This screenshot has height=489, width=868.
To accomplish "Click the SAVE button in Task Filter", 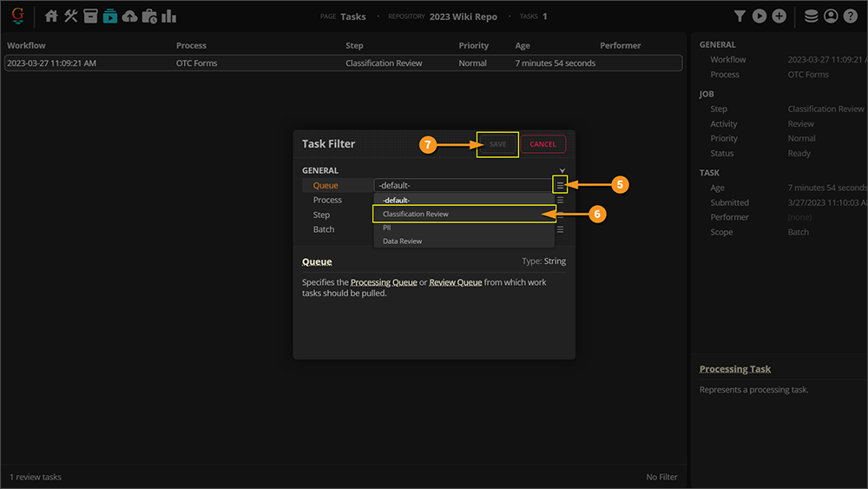I will 497,144.
